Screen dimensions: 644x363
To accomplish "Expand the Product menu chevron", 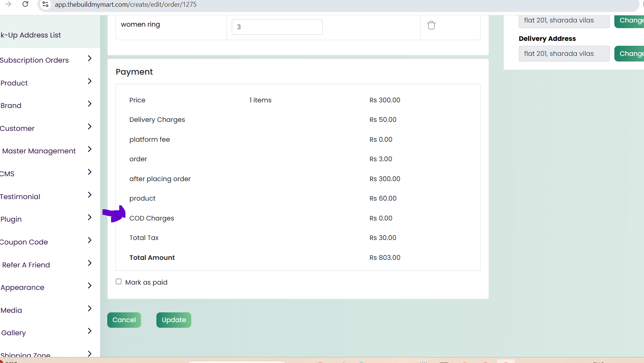I will pos(90,81).
